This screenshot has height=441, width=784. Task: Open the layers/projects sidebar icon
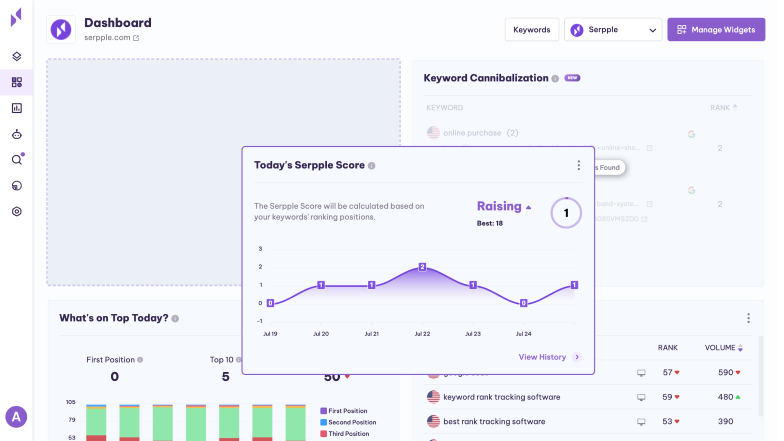click(x=16, y=56)
